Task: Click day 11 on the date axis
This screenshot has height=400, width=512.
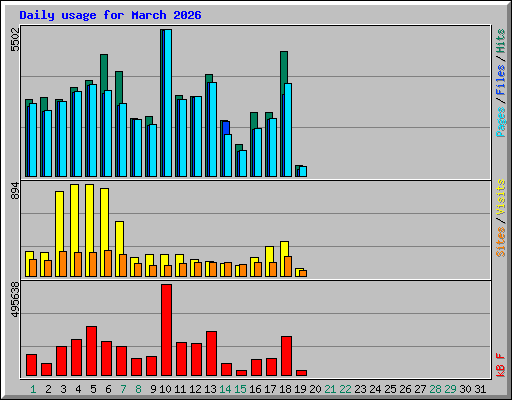Action: pyautogui.click(x=180, y=389)
